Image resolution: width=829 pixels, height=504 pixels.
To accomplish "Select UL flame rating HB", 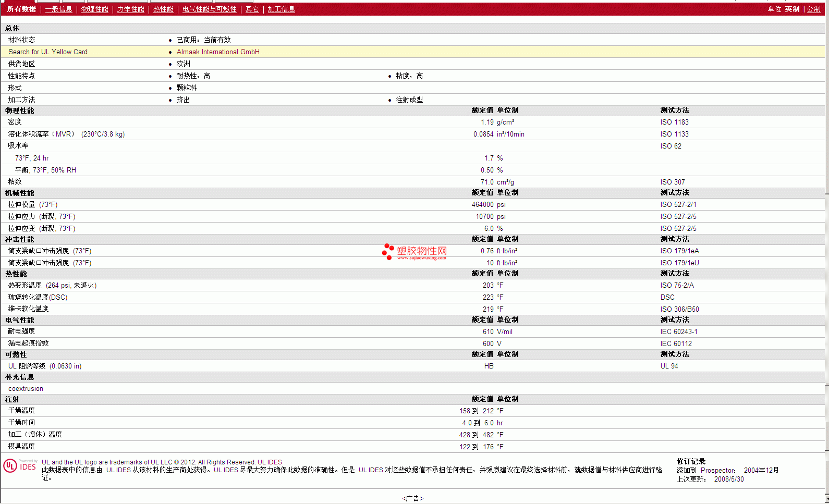I will tap(489, 366).
